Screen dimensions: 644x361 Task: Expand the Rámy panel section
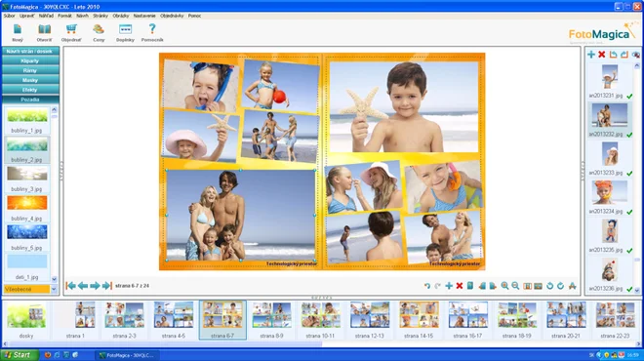[30, 70]
